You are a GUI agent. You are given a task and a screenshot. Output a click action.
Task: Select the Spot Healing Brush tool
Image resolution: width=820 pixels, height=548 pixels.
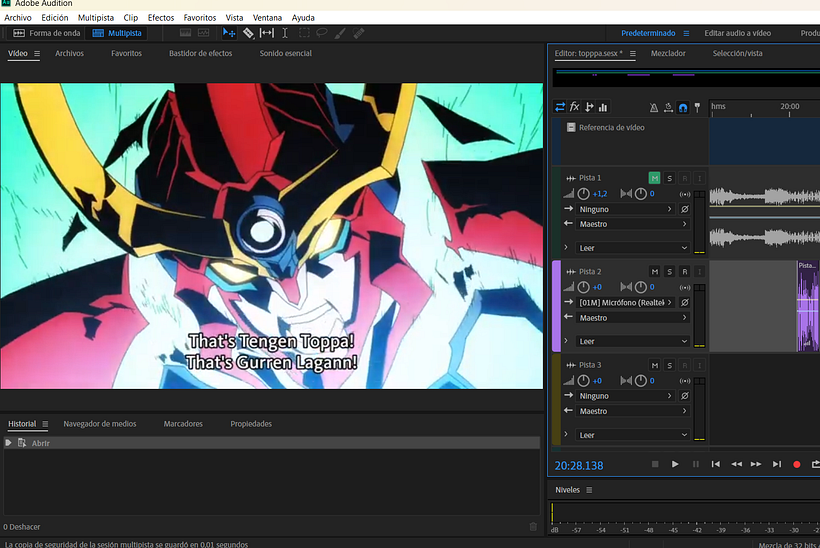click(x=359, y=33)
